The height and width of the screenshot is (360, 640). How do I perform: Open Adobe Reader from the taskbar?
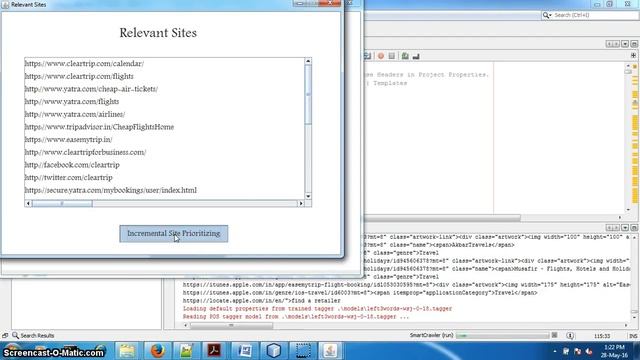[215, 351]
